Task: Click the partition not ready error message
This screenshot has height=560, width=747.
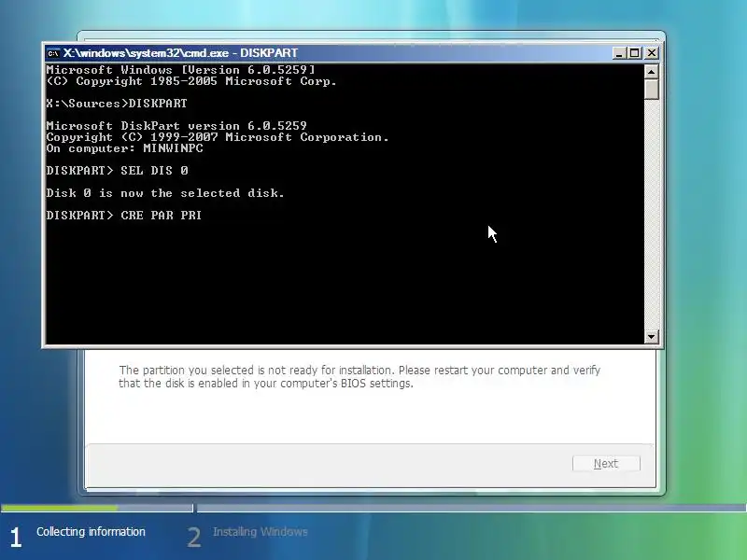Action: pyautogui.click(x=359, y=377)
